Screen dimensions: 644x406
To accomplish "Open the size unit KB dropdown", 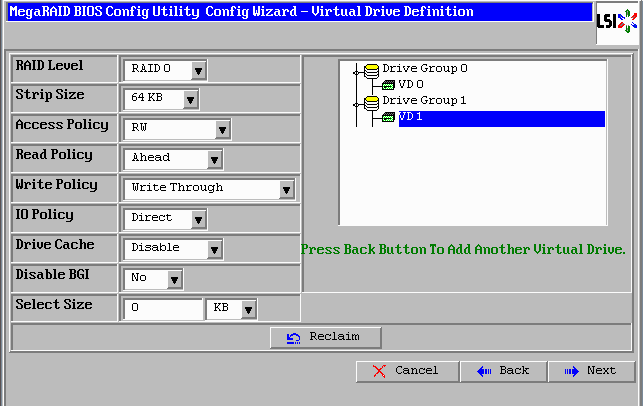I will [x=247, y=309].
